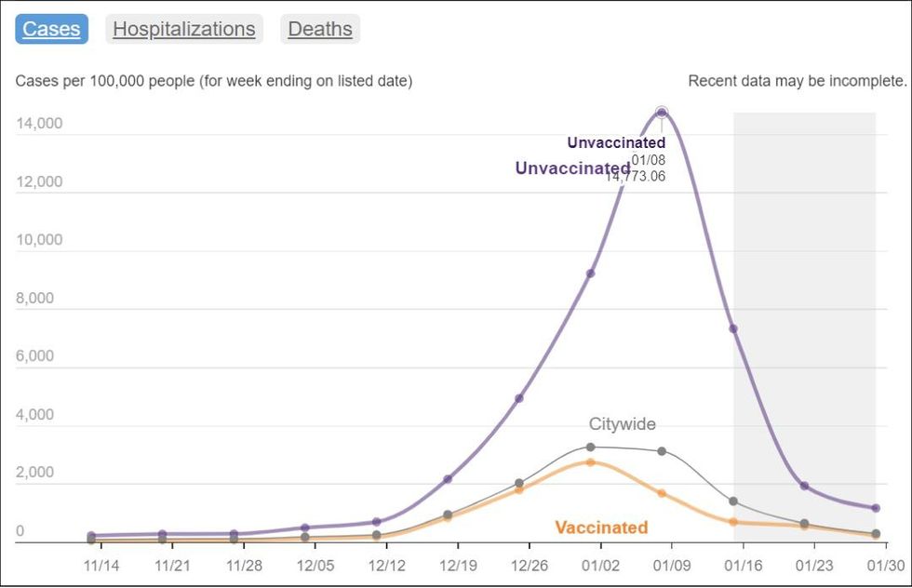This screenshot has width=912, height=588.
Task: Click the orange Vaccinated series label
Action: tap(601, 528)
